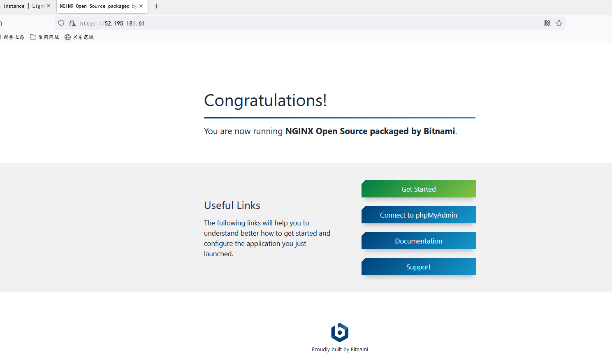Open the 新手上路 bookmark
The image size is (612, 364).
tap(12, 37)
